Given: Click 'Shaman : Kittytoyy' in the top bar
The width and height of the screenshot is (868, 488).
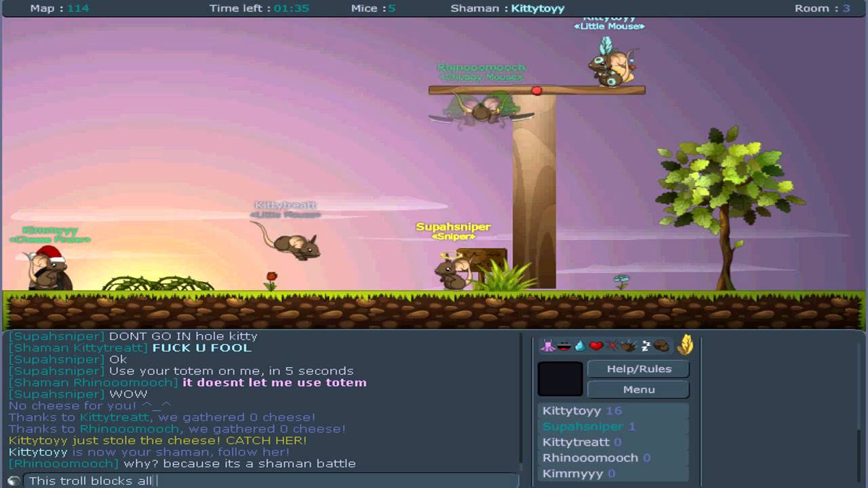Looking at the screenshot, I should point(507,8).
